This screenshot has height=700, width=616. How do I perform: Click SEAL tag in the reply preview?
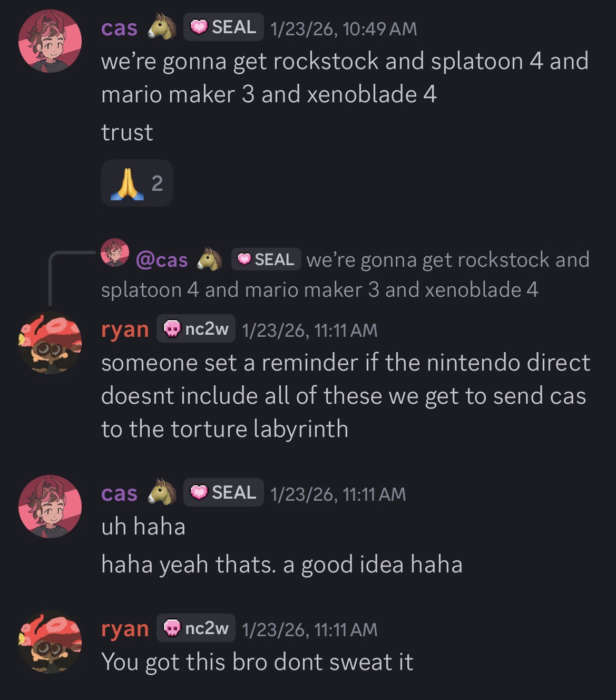point(266,259)
